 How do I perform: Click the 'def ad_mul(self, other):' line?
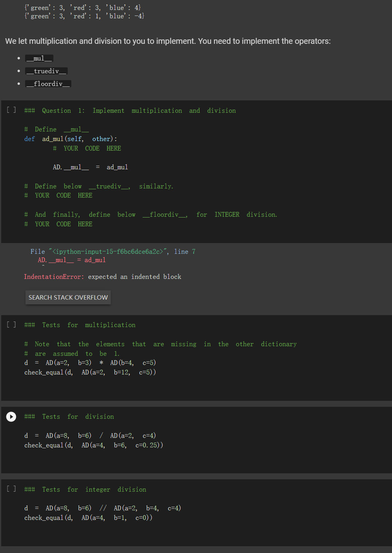pos(71,139)
